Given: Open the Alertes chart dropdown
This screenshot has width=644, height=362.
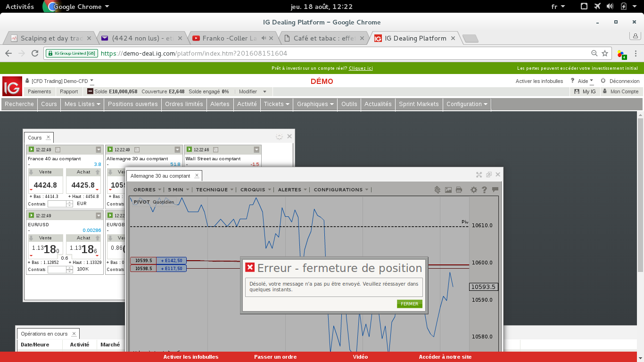Looking at the screenshot, I should coord(293,189).
